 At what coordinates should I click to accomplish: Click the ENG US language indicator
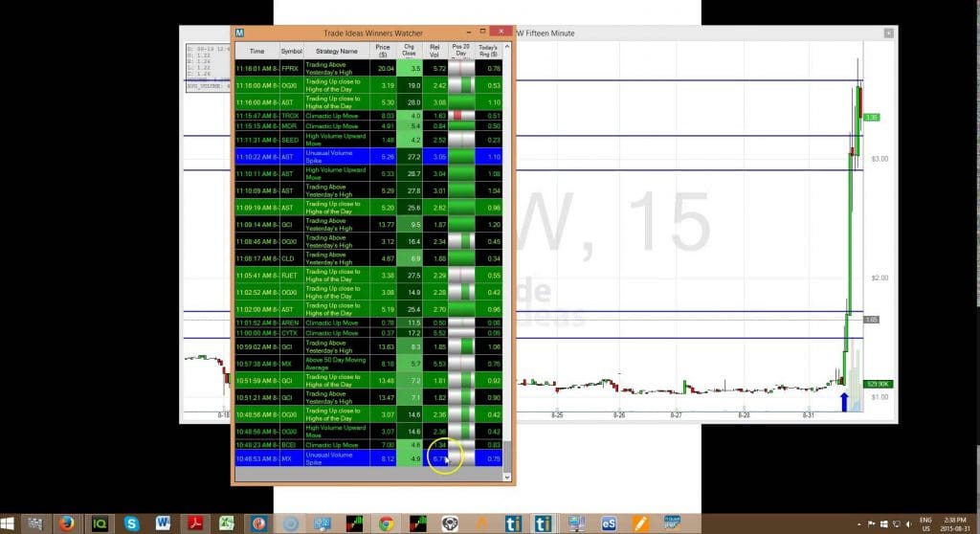coord(925,524)
